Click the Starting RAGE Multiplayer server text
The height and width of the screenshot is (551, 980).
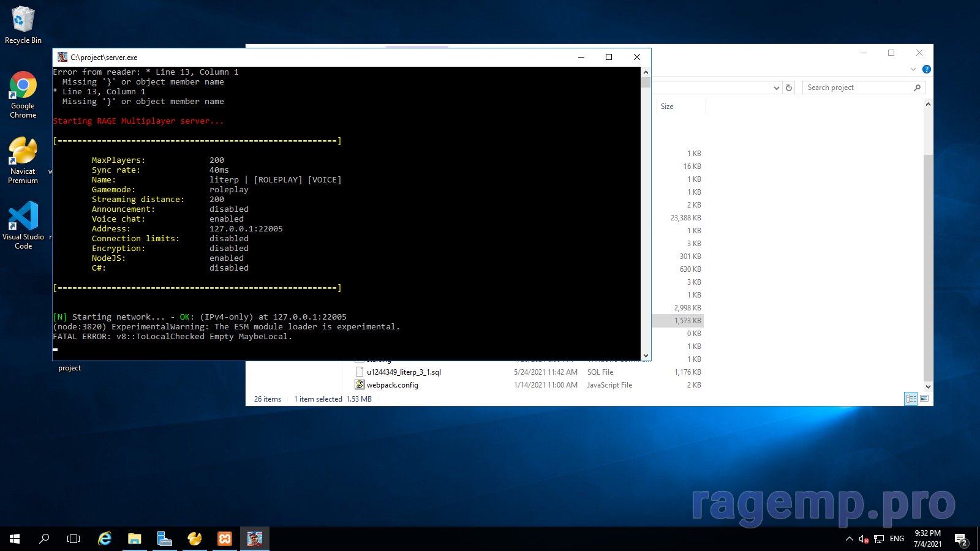(x=138, y=121)
